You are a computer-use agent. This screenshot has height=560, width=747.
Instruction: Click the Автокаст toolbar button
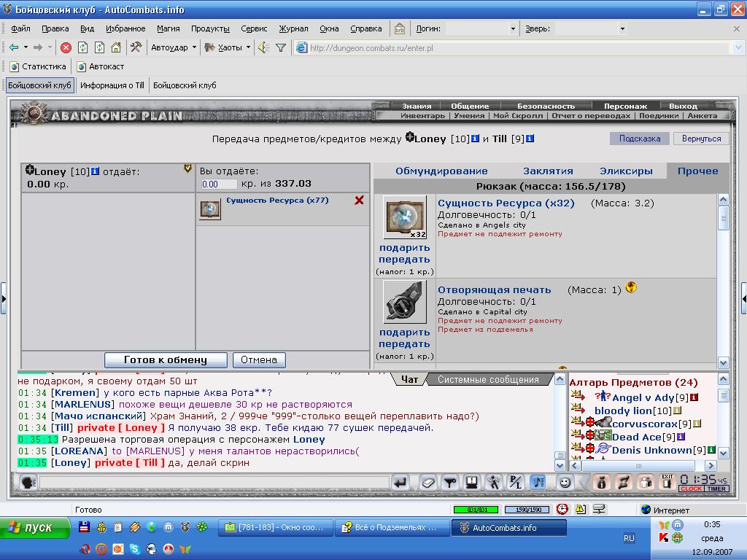tap(101, 66)
